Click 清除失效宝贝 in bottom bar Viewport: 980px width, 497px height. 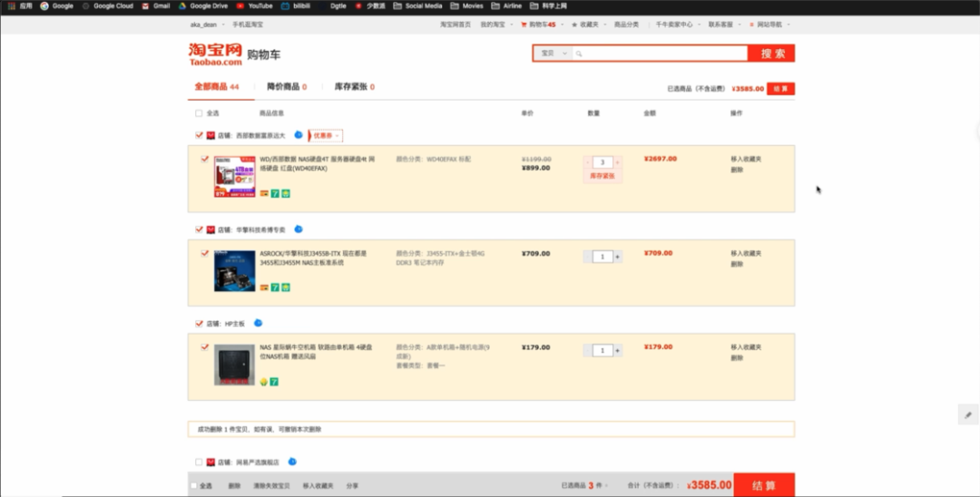271,485
